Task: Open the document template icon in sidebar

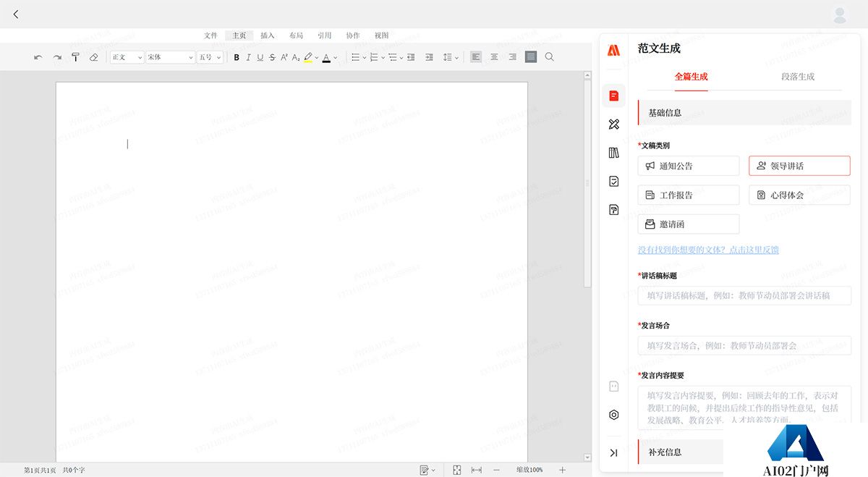Action: [x=613, y=210]
